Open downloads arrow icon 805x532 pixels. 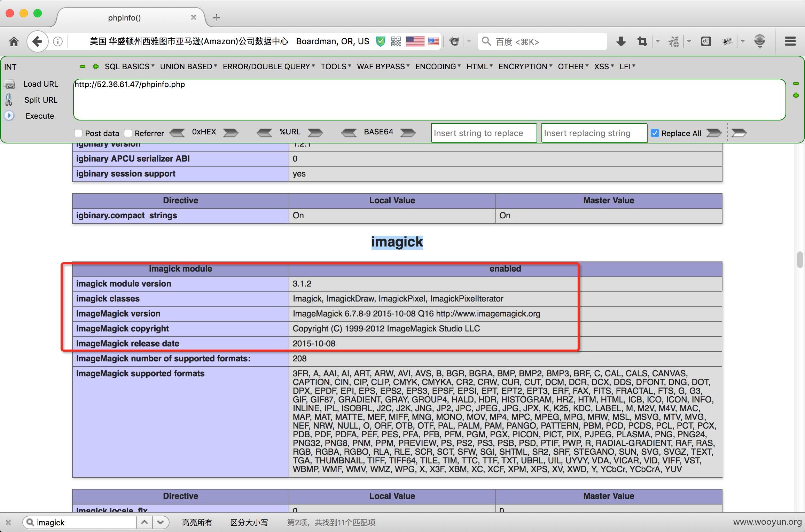pos(621,42)
